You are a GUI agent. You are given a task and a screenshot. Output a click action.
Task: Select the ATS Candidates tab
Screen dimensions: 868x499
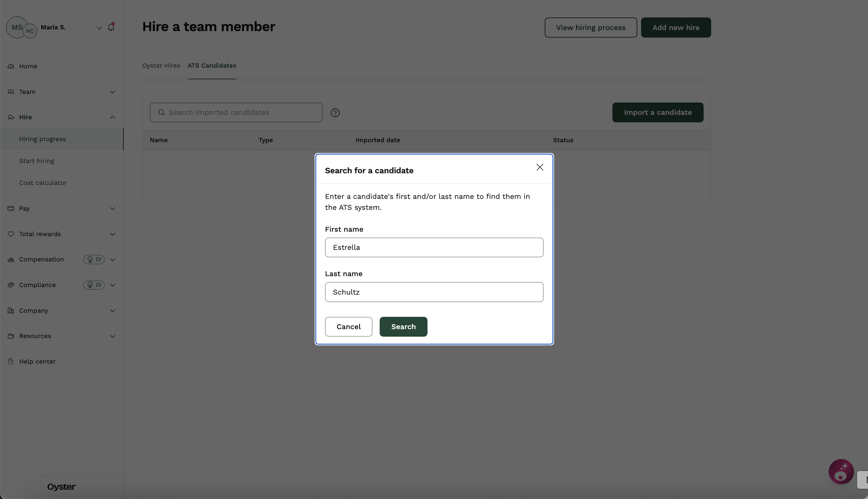212,66
